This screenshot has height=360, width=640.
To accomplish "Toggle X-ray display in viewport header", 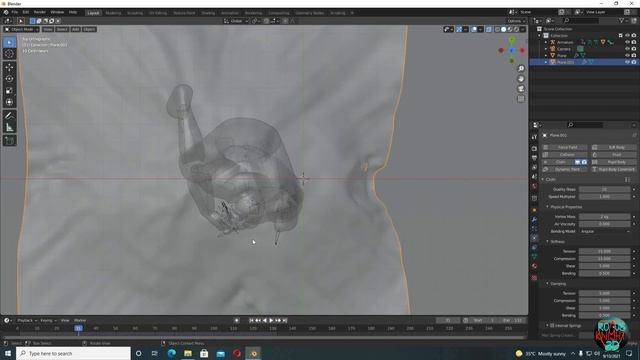I will click(489, 29).
